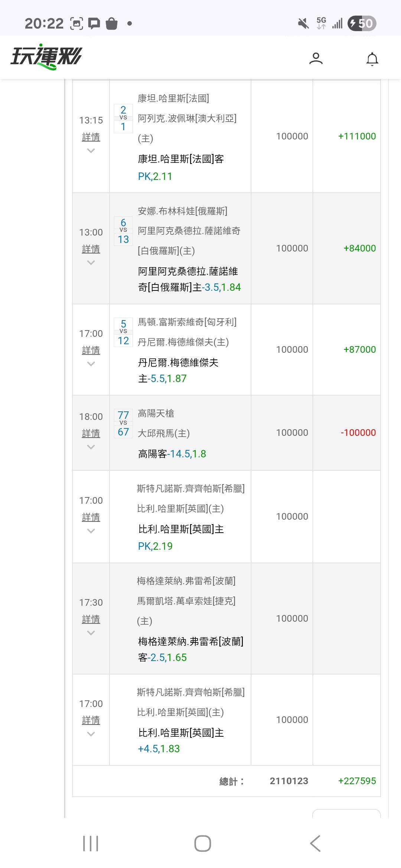Open the user account profile icon

coord(316,59)
